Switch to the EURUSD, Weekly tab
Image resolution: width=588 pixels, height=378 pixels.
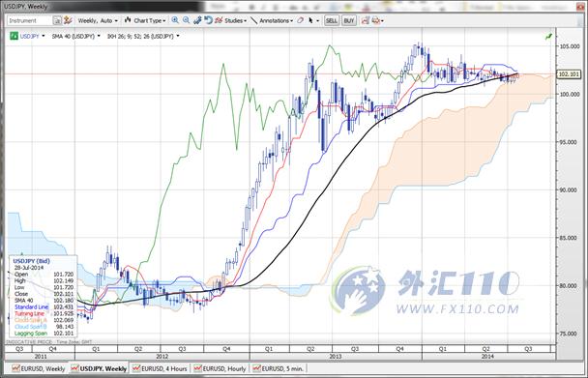pos(39,368)
